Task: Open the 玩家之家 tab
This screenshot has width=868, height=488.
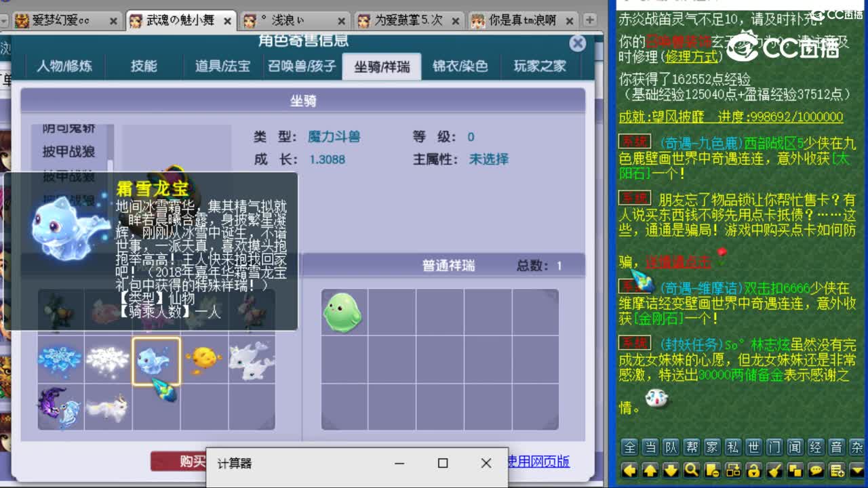Action: pyautogui.click(x=540, y=66)
